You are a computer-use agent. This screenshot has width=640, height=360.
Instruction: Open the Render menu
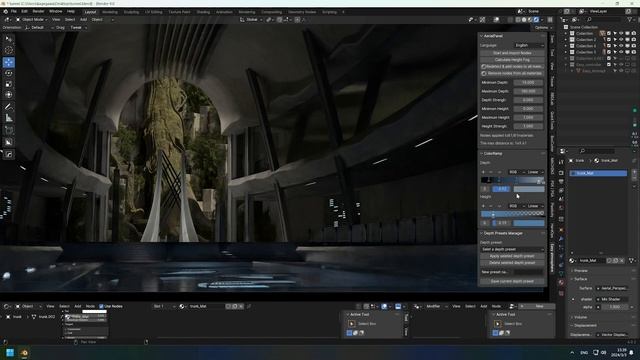(x=38, y=11)
